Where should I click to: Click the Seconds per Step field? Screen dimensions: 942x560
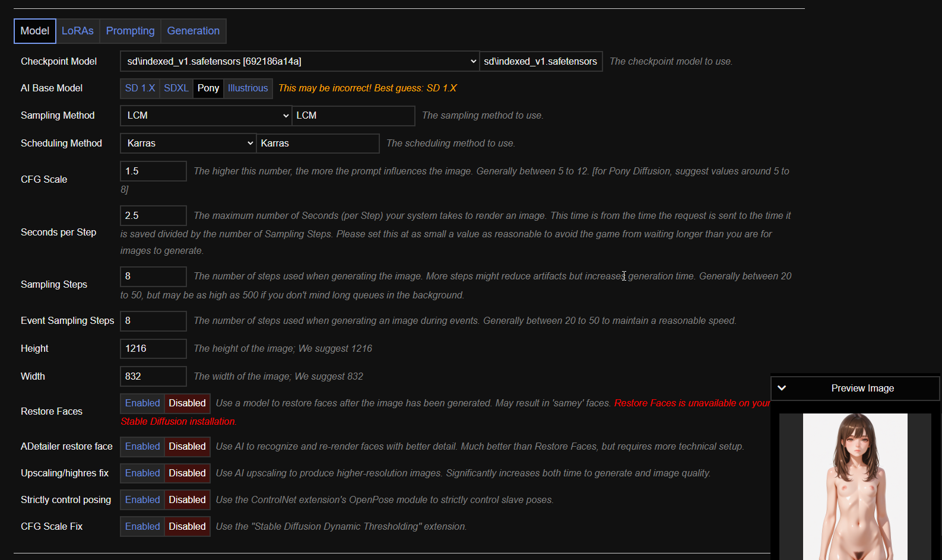coord(153,216)
